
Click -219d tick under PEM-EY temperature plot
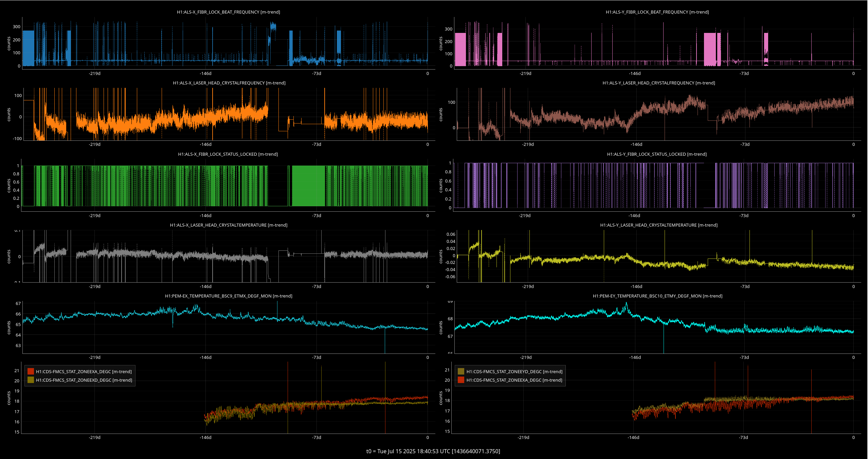pos(526,357)
